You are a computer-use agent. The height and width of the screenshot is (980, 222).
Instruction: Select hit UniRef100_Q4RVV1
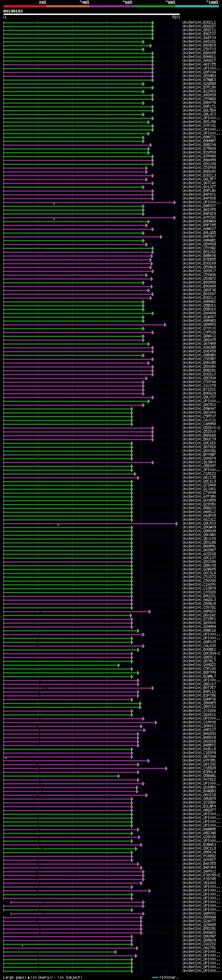point(199,913)
